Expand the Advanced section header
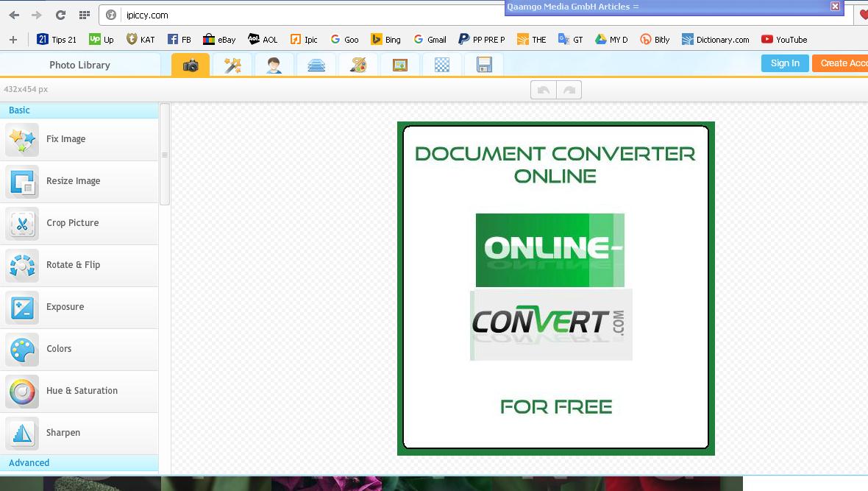This screenshot has width=868, height=491. (x=79, y=463)
